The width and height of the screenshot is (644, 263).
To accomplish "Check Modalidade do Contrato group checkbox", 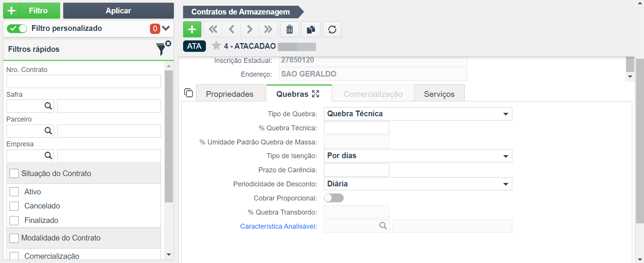I will tap(14, 238).
